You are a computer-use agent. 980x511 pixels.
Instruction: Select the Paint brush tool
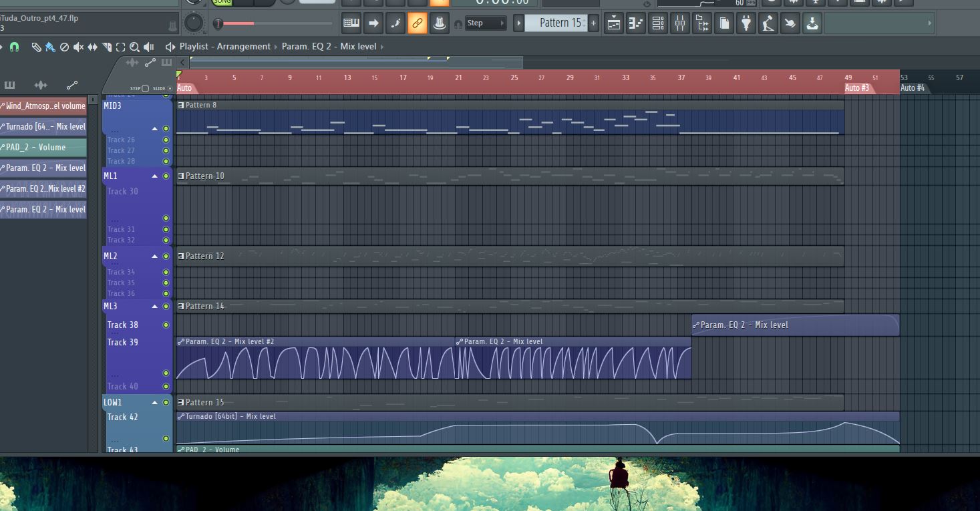pos(50,47)
